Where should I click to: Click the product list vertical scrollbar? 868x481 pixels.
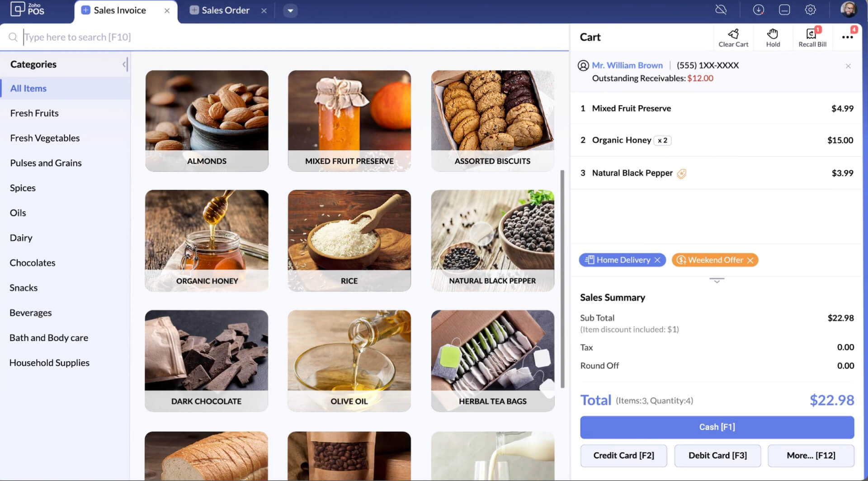562,278
